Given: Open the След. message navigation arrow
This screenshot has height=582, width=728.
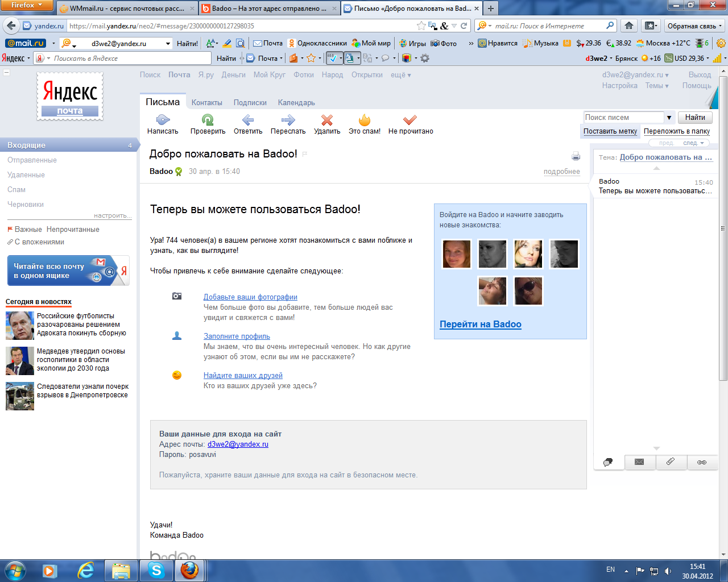Looking at the screenshot, I should (694, 143).
